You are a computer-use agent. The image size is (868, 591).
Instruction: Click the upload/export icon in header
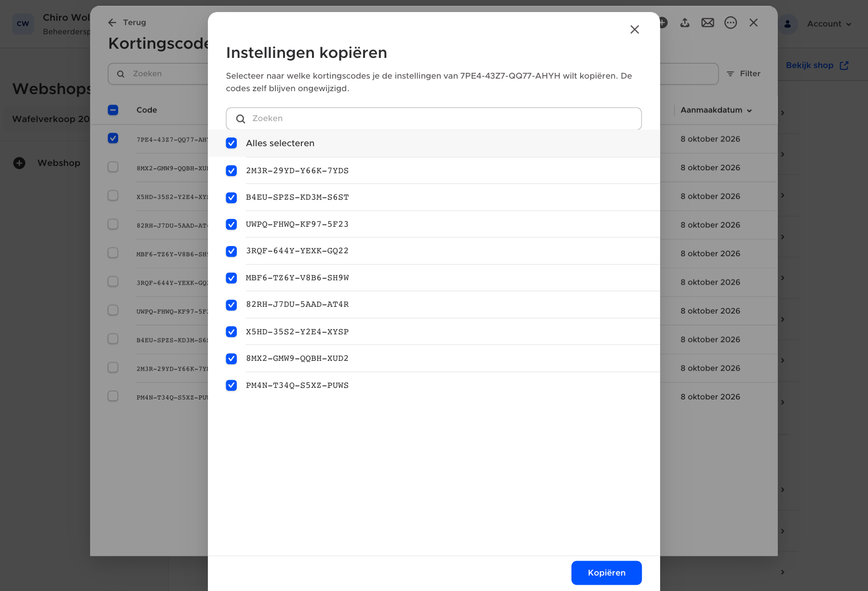[685, 23]
